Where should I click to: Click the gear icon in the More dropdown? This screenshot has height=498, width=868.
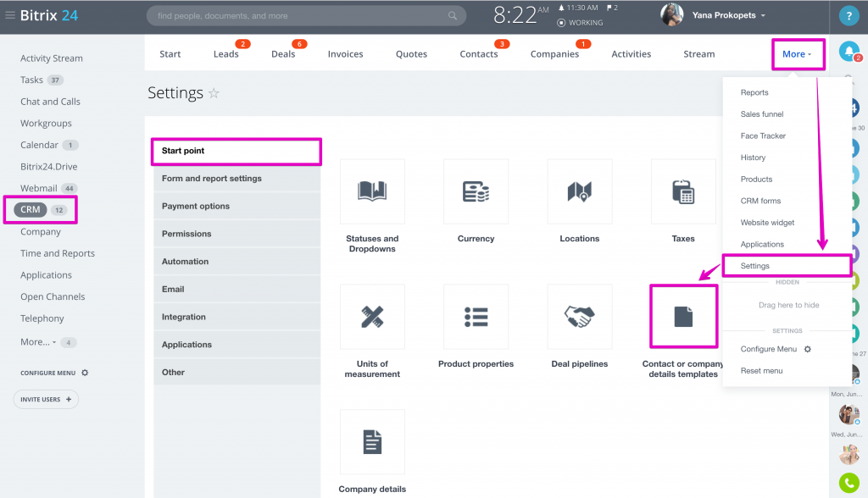tap(808, 349)
